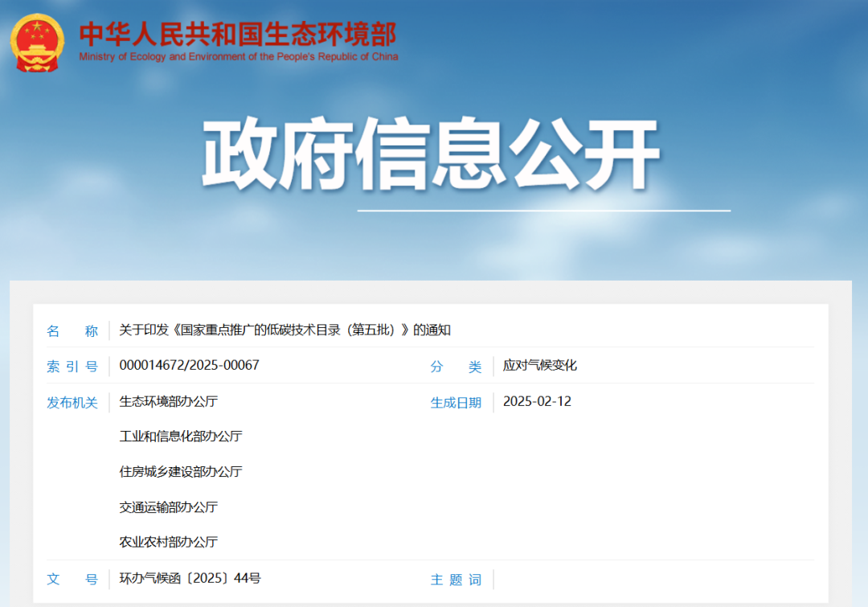
Task: Click the 分类 field label
Action: click(457, 367)
